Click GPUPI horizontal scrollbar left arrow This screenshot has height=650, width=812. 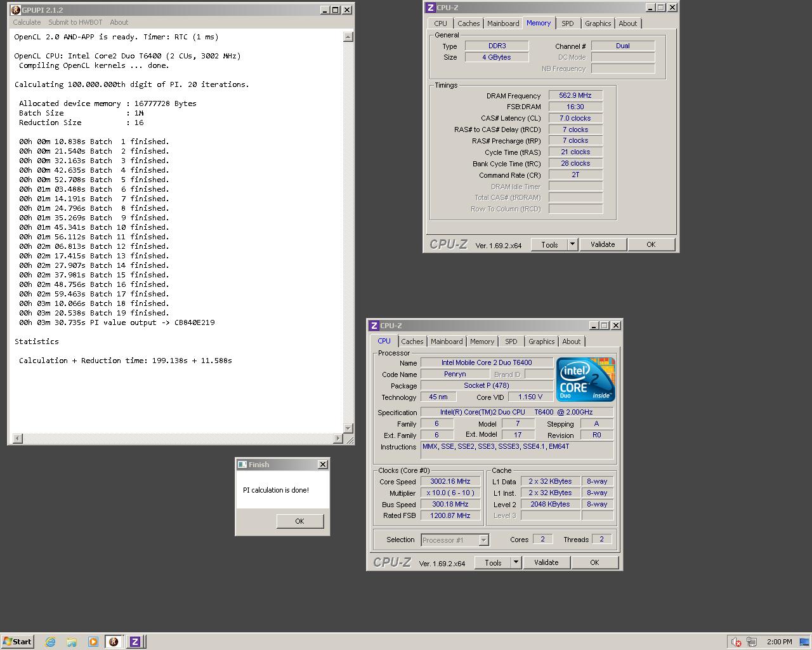[x=17, y=439]
